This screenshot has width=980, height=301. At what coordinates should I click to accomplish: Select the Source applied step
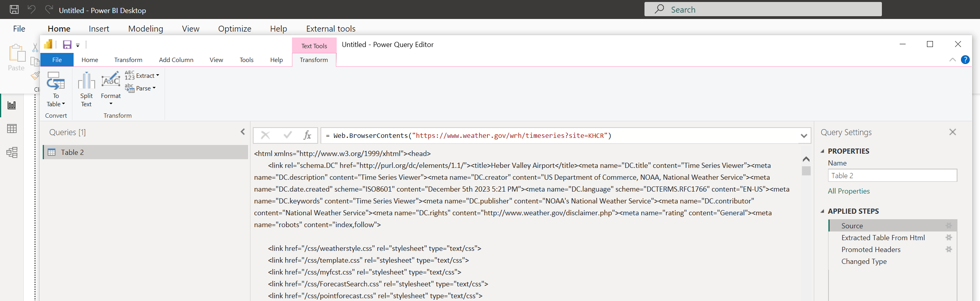click(x=893, y=226)
